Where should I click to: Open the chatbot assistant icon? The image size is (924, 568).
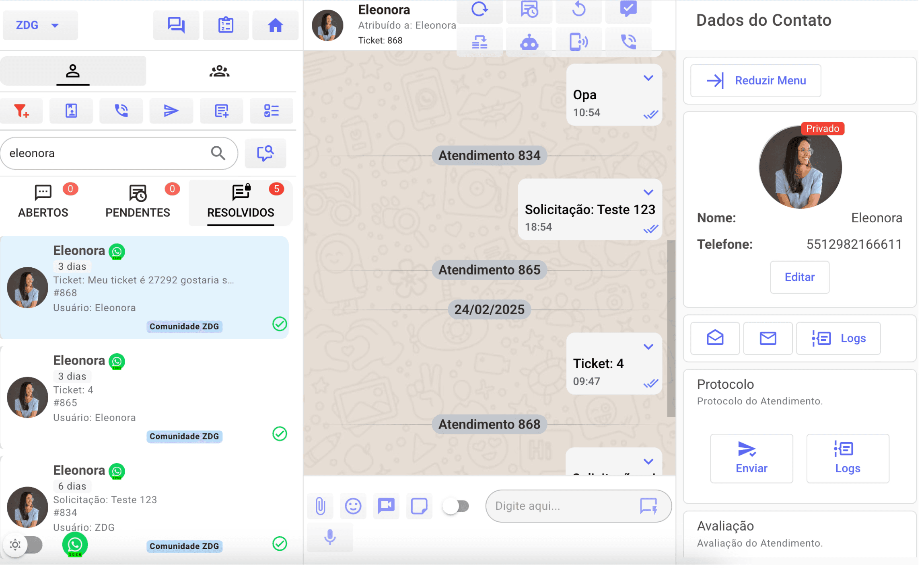(529, 41)
